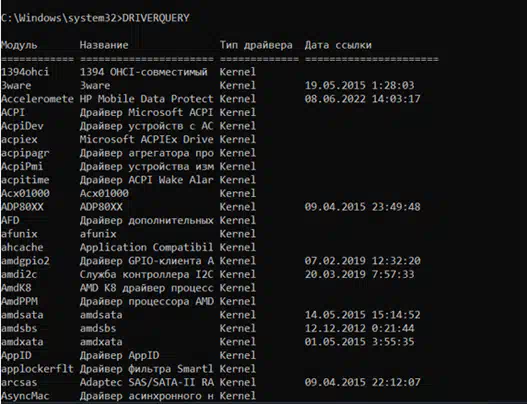
Task: Click the afunix module name
Action: click(x=19, y=234)
